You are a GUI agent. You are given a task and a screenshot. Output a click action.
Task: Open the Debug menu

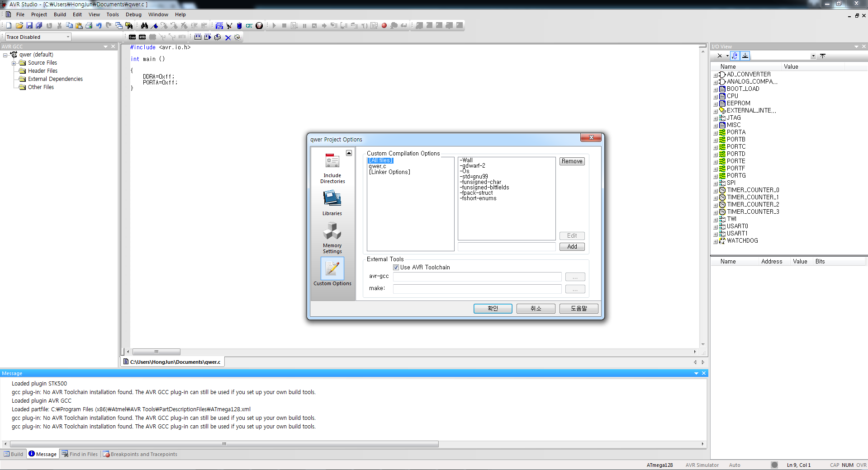coord(133,14)
